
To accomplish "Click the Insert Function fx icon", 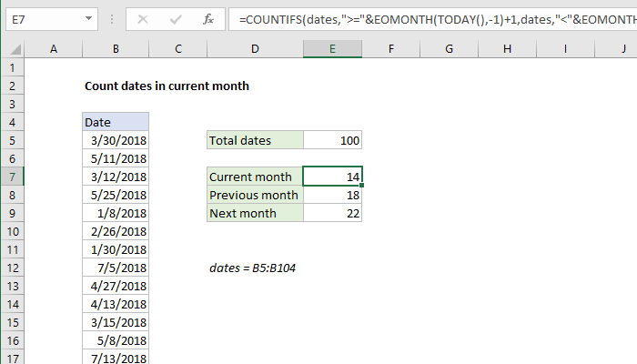I will coord(207,18).
